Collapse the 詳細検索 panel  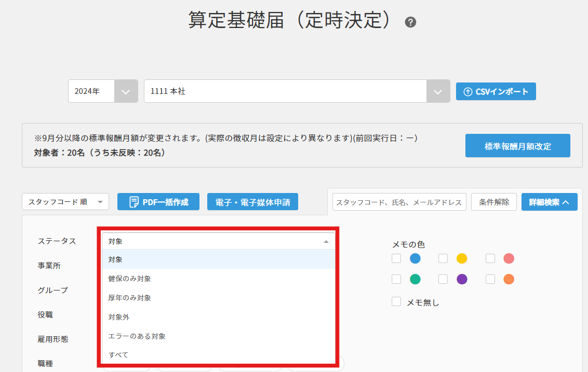pos(549,202)
